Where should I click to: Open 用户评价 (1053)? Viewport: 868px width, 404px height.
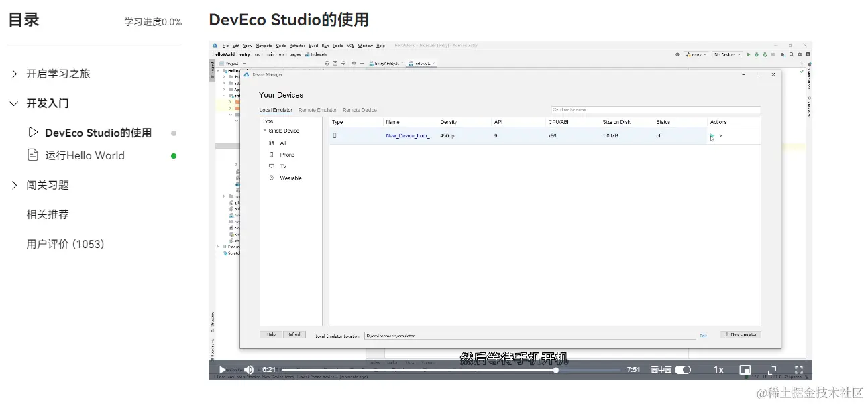(x=65, y=244)
